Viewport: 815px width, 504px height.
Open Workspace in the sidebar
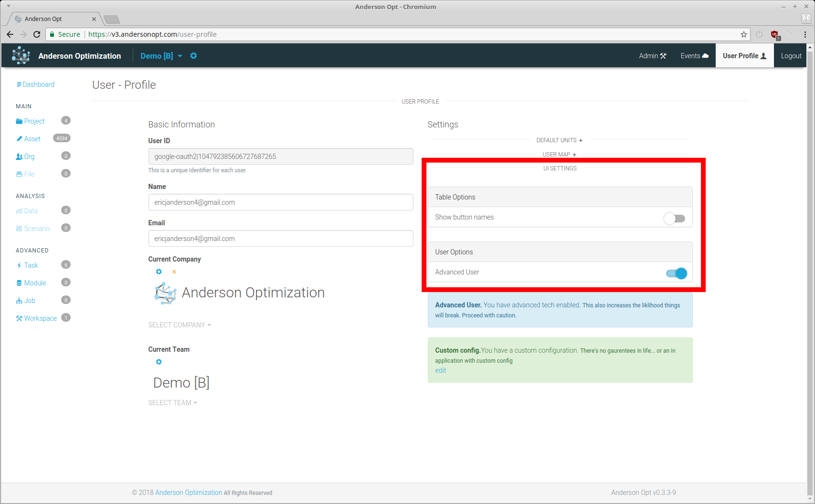point(40,318)
